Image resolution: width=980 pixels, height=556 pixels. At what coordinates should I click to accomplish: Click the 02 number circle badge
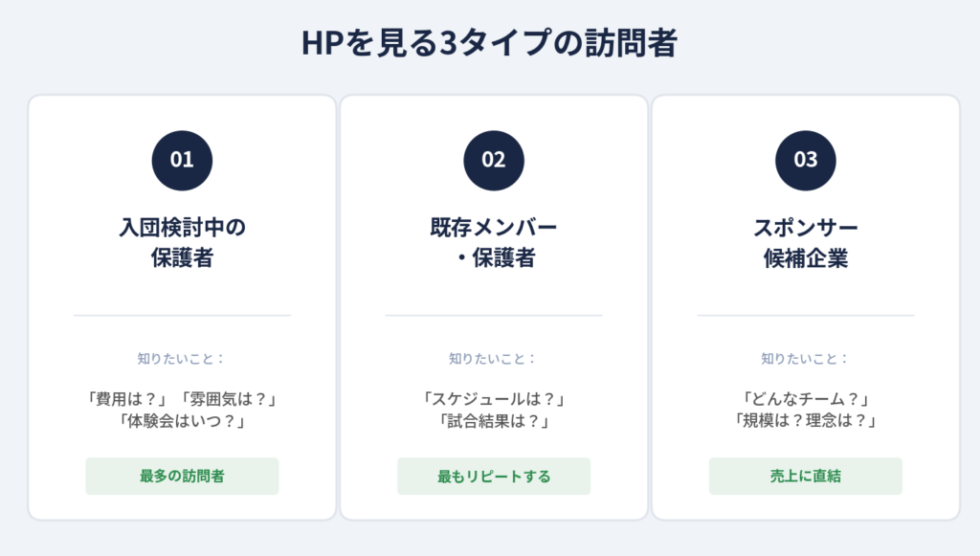pos(494,161)
